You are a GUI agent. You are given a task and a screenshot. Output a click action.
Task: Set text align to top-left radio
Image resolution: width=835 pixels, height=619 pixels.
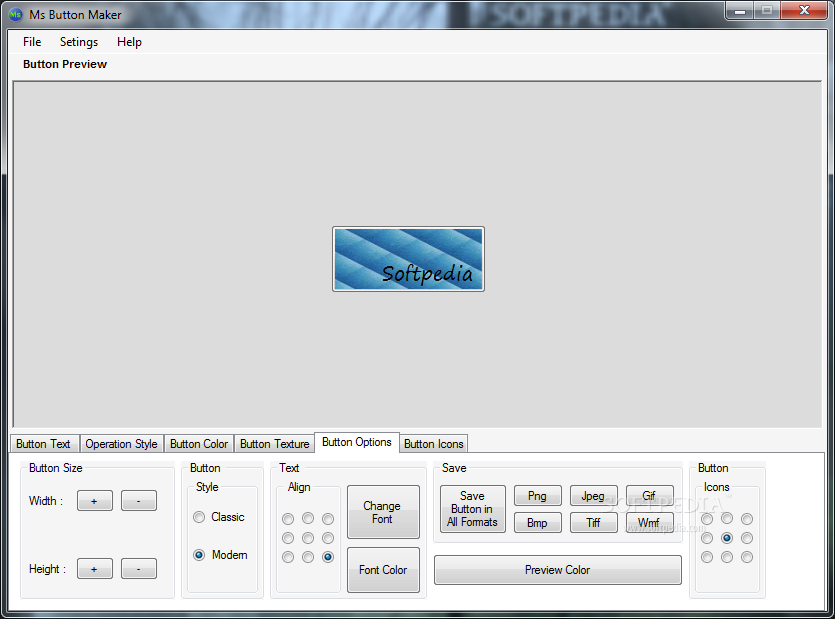[x=288, y=519]
